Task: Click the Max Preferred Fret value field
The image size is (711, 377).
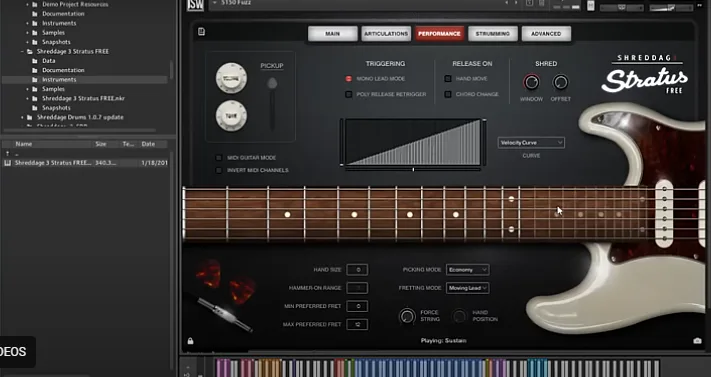Action: click(357, 324)
